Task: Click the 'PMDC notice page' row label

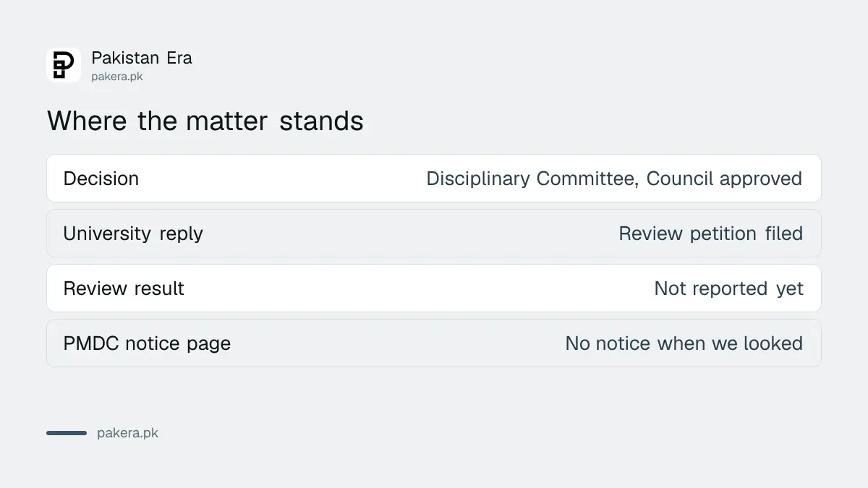Action: click(147, 343)
